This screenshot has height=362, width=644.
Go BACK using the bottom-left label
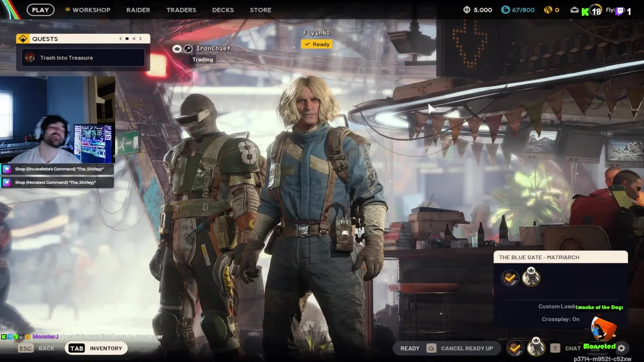click(x=46, y=348)
